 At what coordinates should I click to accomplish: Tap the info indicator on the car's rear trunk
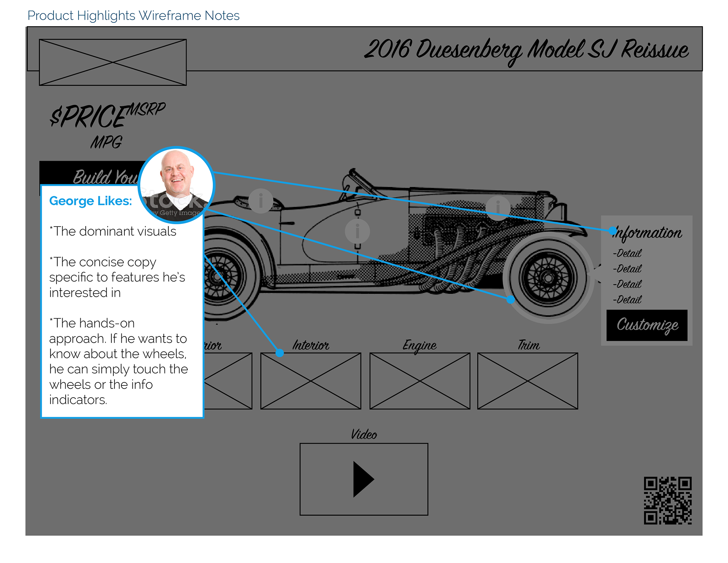pyautogui.click(x=261, y=201)
